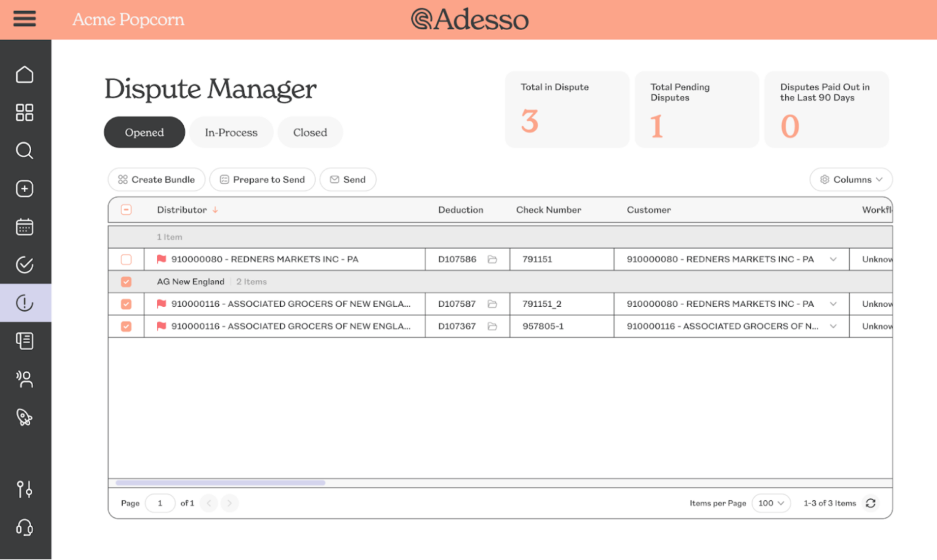Uncheck the box for row D107587
Screen dimensions: 937x560
[126, 304]
